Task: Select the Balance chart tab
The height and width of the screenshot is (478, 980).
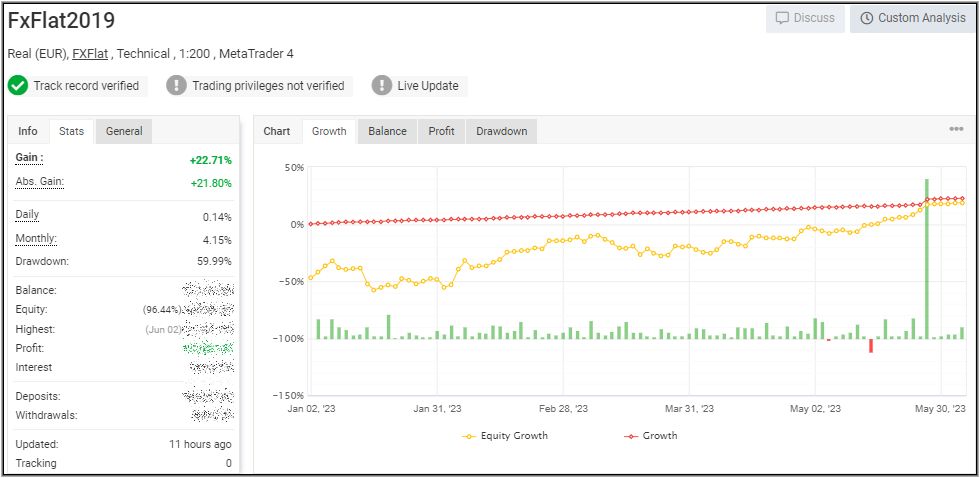Action: click(x=387, y=131)
